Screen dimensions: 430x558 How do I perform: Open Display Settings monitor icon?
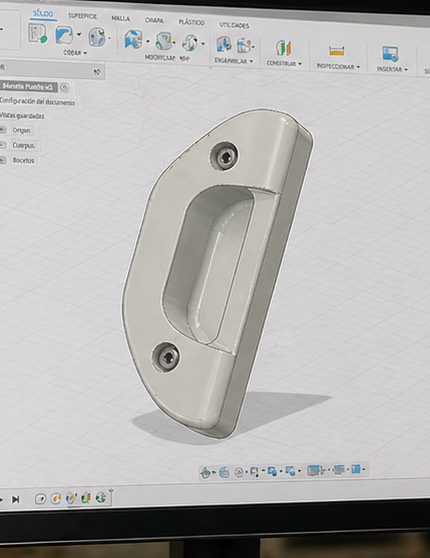point(315,470)
